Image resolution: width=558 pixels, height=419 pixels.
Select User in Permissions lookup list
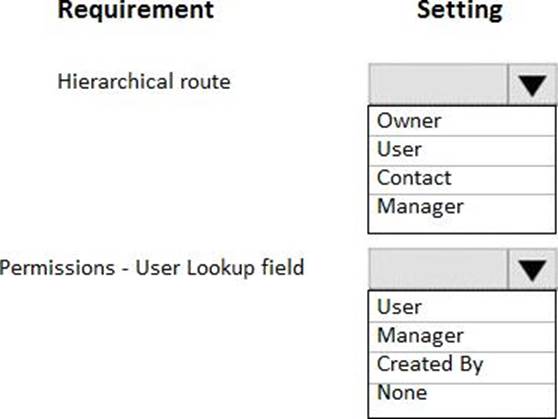[462, 307]
